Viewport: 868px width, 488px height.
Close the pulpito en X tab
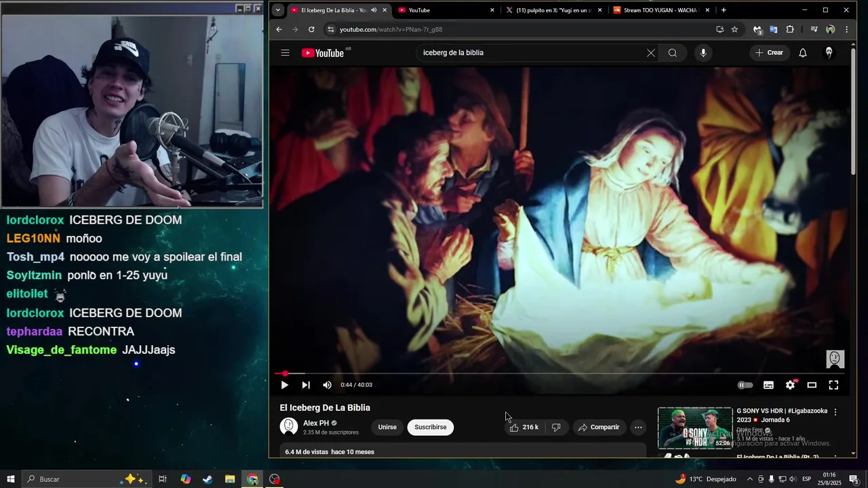click(x=599, y=10)
